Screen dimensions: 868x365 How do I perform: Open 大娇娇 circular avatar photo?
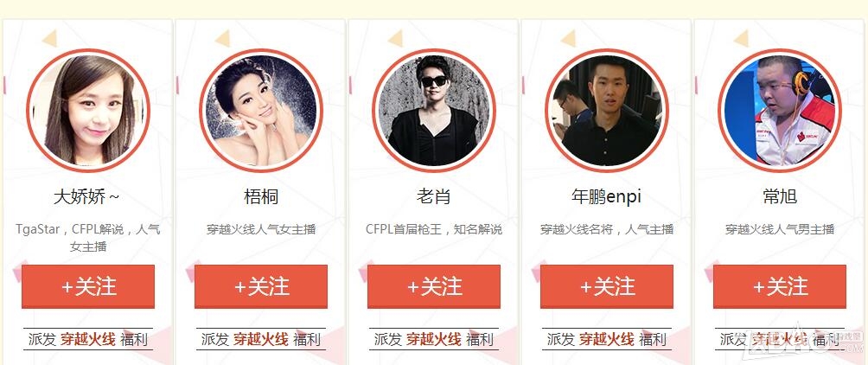(88, 110)
